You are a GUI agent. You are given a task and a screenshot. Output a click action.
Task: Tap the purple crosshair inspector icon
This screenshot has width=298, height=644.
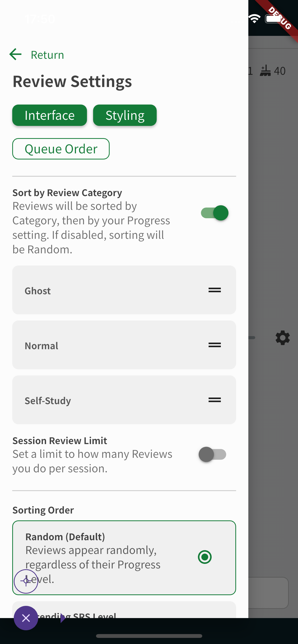pyautogui.click(x=26, y=581)
